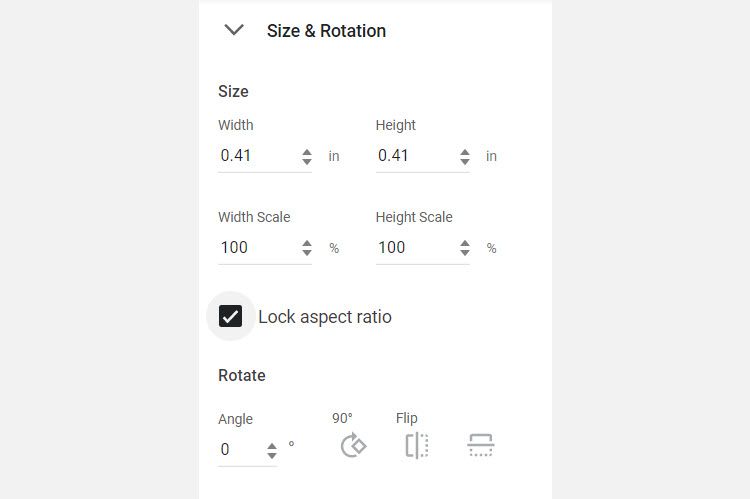The width and height of the screenshot is (750, 499).
Task: Decrease rotation Angle with down arrow
Action: pos(272,455)
